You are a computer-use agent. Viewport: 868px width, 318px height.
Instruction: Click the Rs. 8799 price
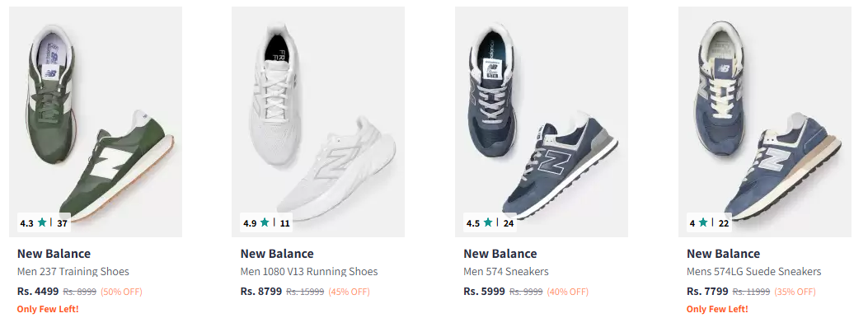tap(260, 291)
